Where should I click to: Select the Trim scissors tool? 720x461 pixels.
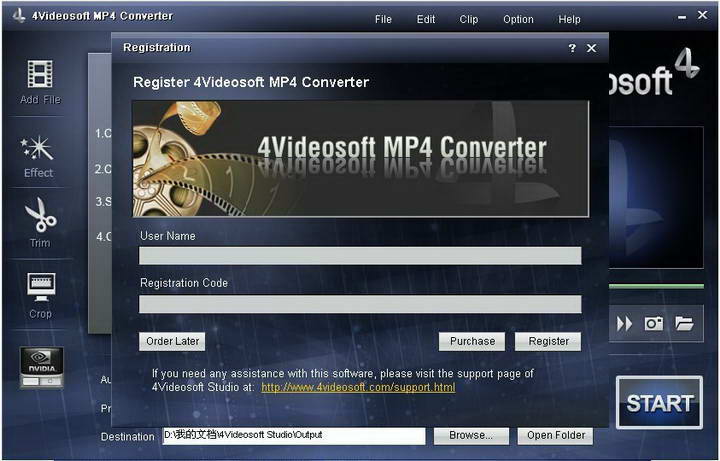[x=40, y=214]
